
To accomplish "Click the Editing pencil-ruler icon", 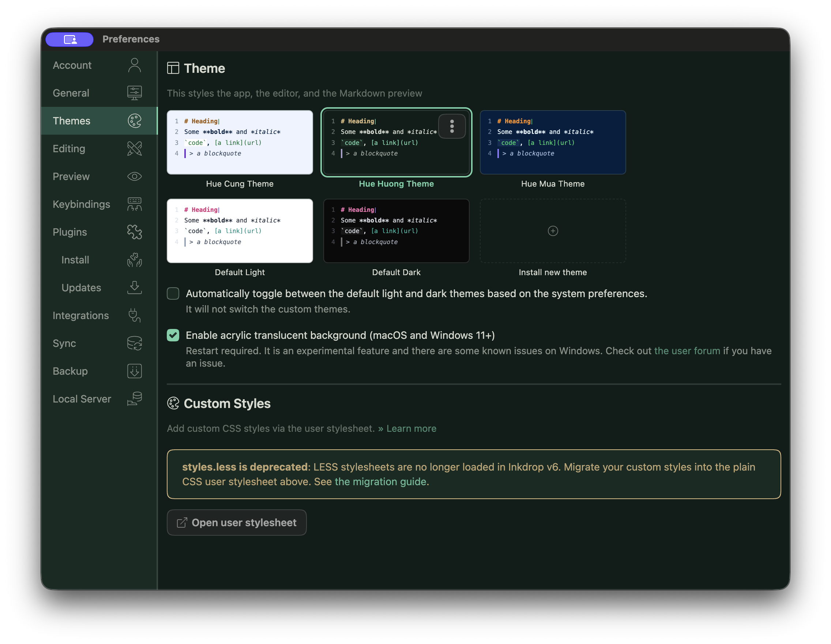I will pyautogui.click(x=134, y=149).
